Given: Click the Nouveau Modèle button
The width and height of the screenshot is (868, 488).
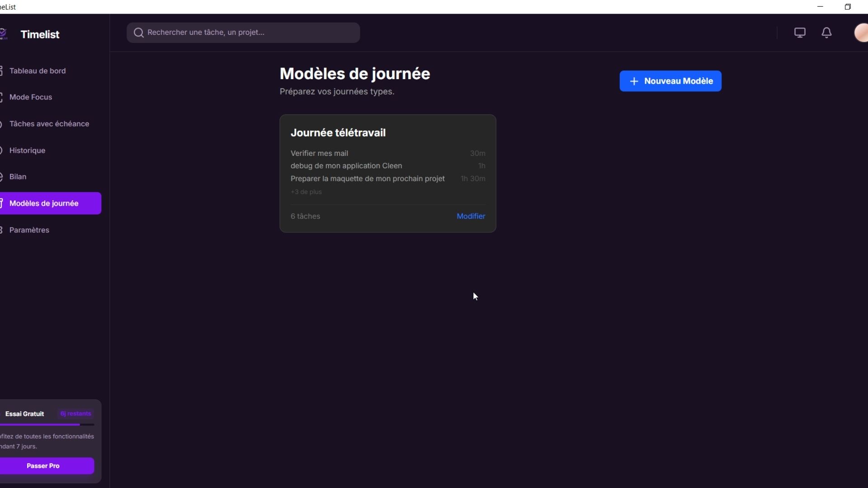Looking at the screenshot, I should point(670,81).
